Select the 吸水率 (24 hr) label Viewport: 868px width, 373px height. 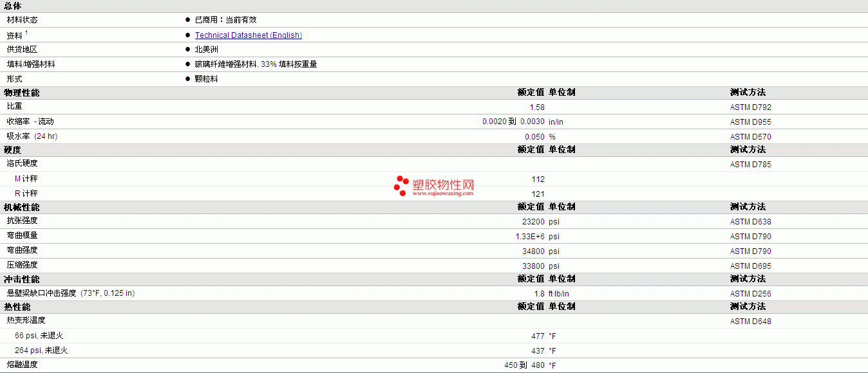[32, 136]
